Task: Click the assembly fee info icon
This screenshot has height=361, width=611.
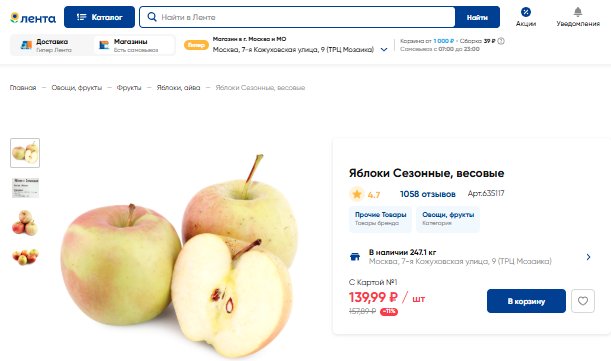Action: [x=501, y=41]
